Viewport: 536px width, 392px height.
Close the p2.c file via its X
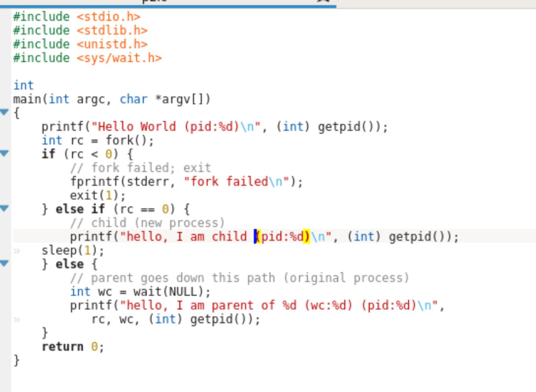[322, 2]
